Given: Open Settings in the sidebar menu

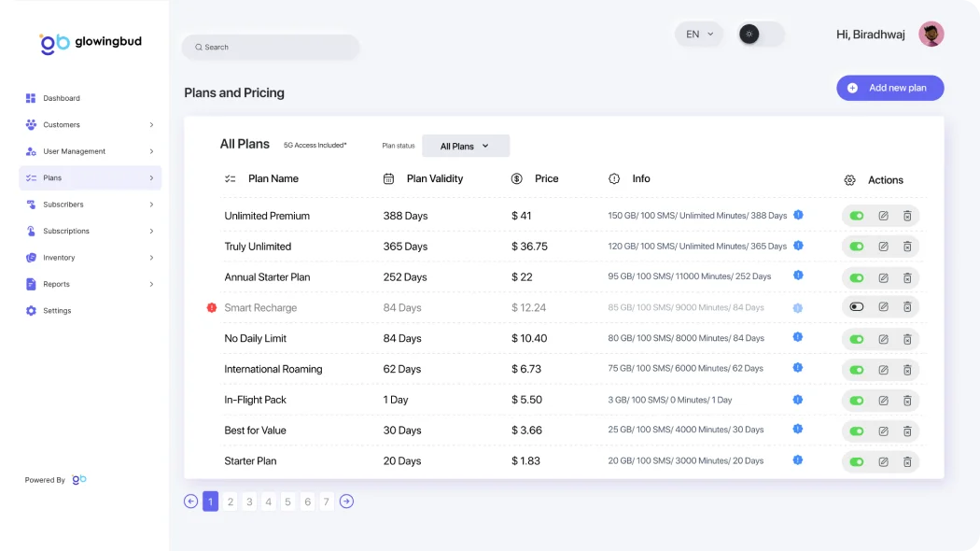Looking at the screenshot, I should click(x=57, y=311).
